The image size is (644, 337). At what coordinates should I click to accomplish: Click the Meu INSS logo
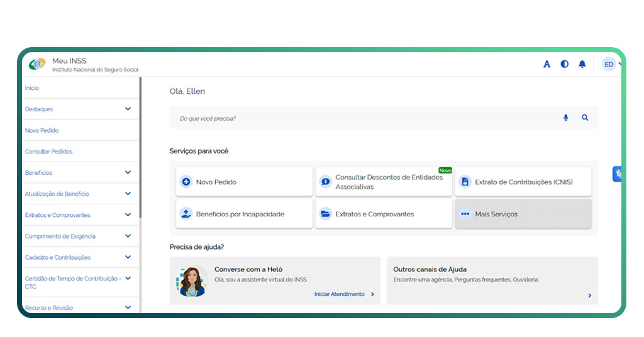point(37,64)
